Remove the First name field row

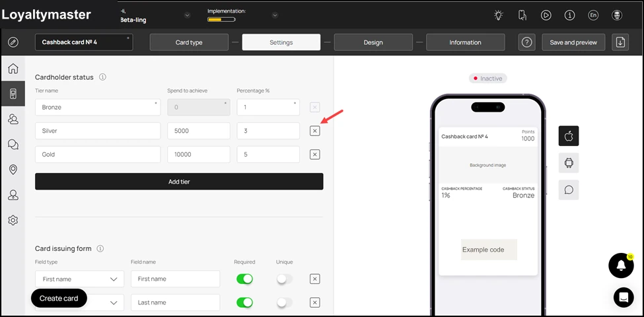click(314, 279)
